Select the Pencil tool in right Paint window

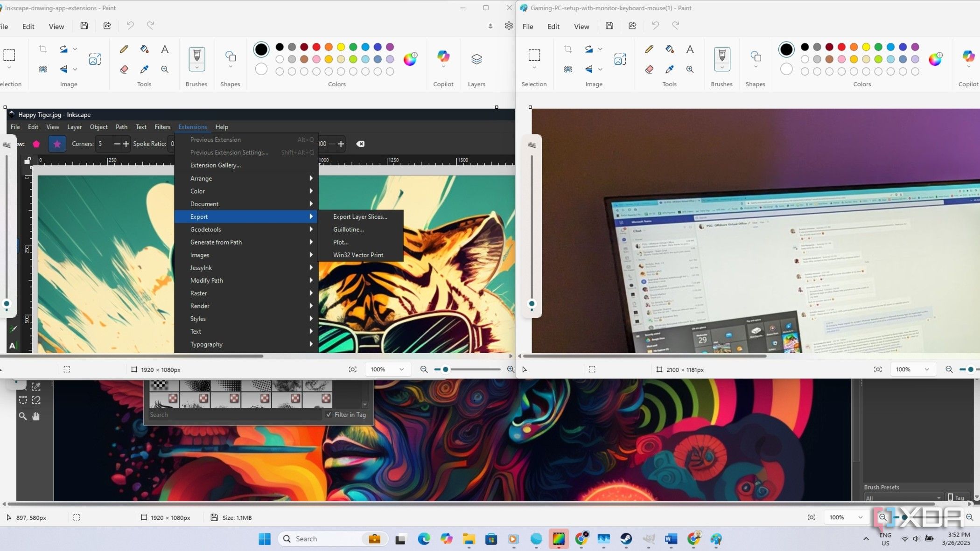649,49
